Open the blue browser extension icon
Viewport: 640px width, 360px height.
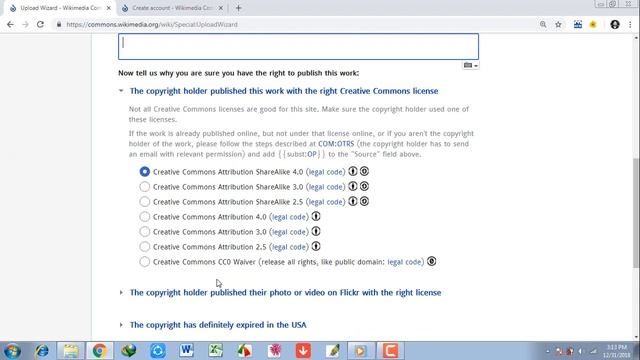point(578,24)
